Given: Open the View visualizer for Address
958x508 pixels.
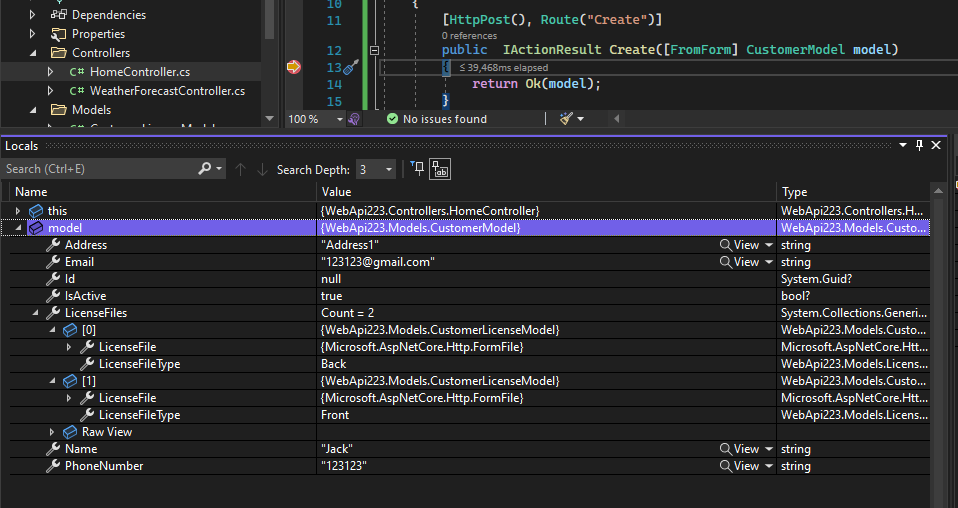Looking at the screenshot, I should (x=739, y=245).
